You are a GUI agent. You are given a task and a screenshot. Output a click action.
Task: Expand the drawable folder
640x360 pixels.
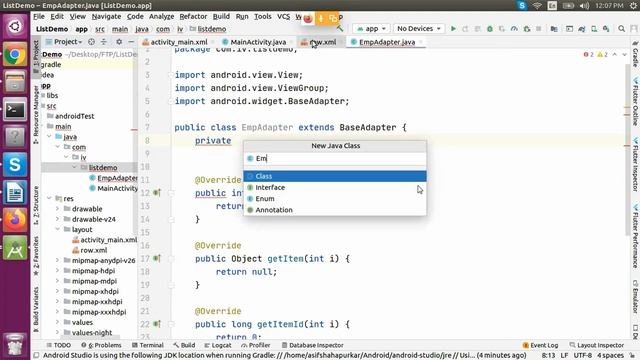coord(58,209)
